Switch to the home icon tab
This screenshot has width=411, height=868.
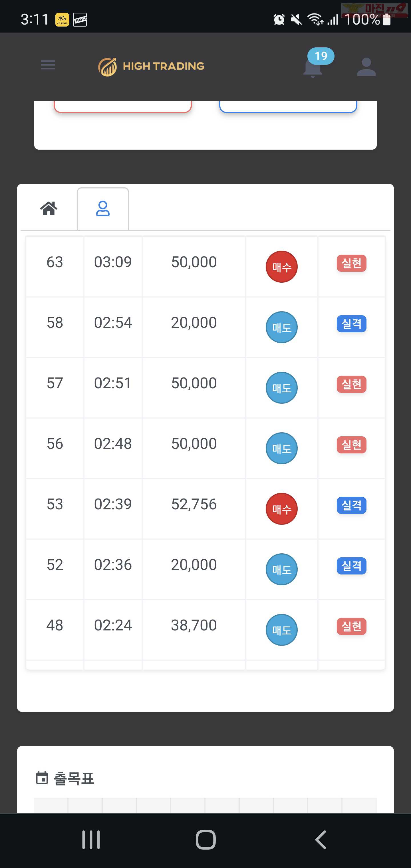[x=49, y=208]
